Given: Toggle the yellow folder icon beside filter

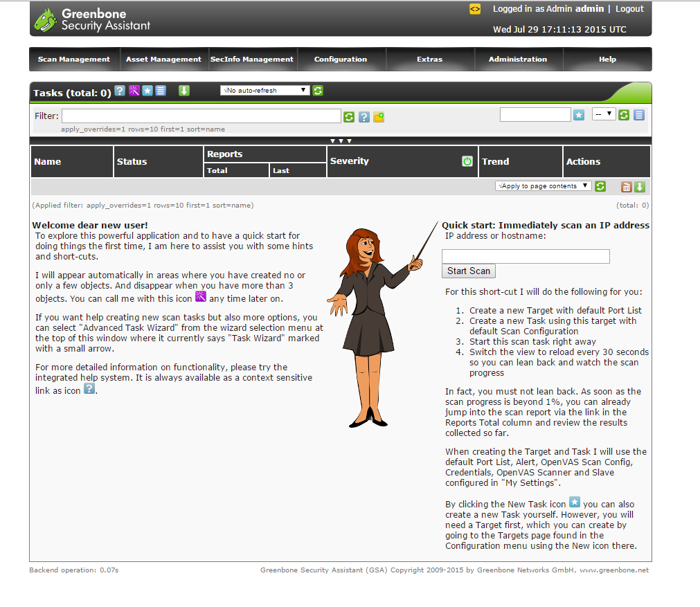Looking at the screenshot, I should [379, 117].
